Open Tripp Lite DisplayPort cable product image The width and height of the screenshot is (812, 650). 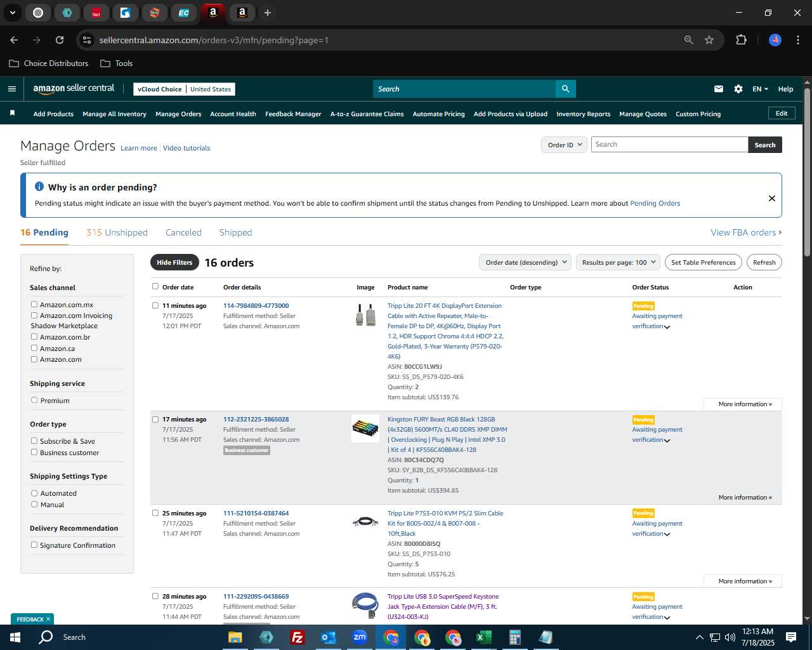pos(365,315)
